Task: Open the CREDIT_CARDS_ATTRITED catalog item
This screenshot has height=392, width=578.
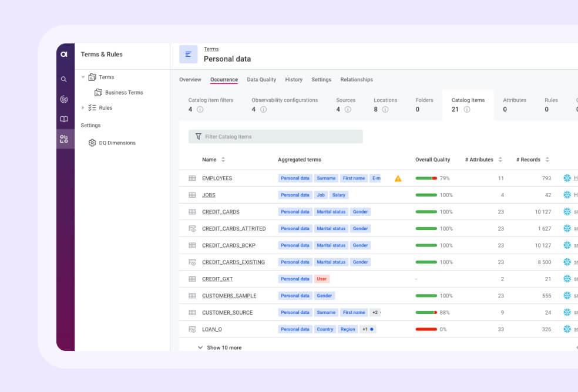Action: [x=234, y=229]
